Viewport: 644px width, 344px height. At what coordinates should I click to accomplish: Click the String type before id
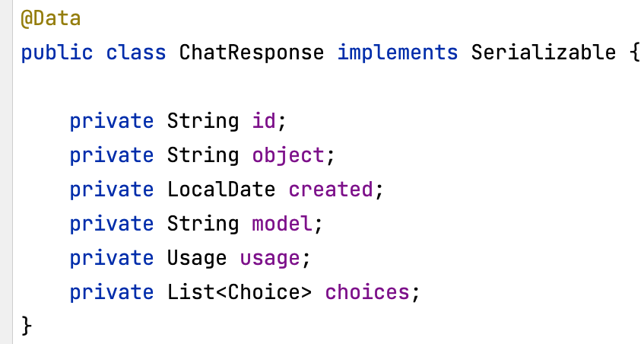[x=203, y=122]
